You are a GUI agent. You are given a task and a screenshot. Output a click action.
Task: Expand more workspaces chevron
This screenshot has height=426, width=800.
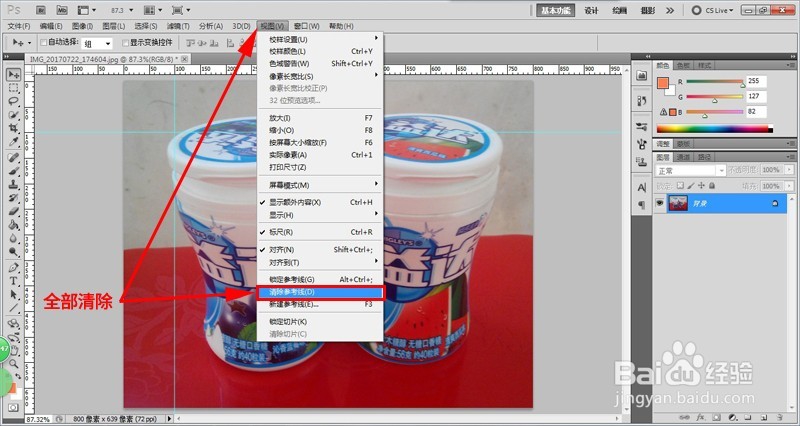670,10
